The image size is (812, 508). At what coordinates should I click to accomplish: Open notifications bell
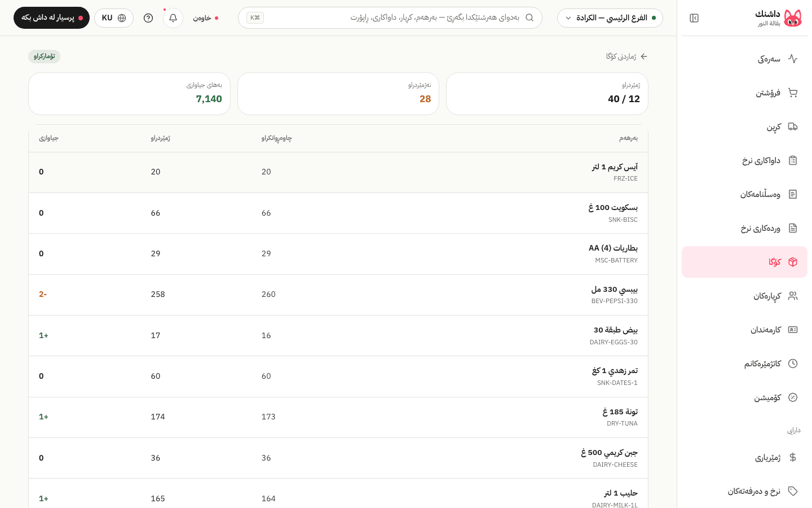tap(173, 18)
